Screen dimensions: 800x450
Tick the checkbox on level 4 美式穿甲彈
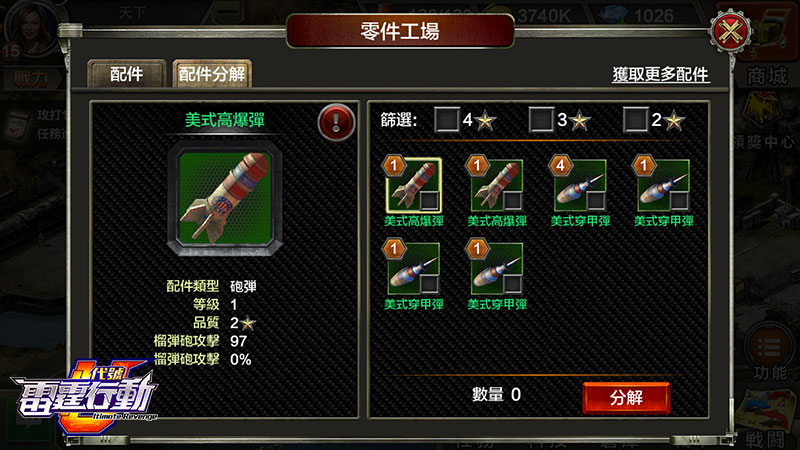596,200
